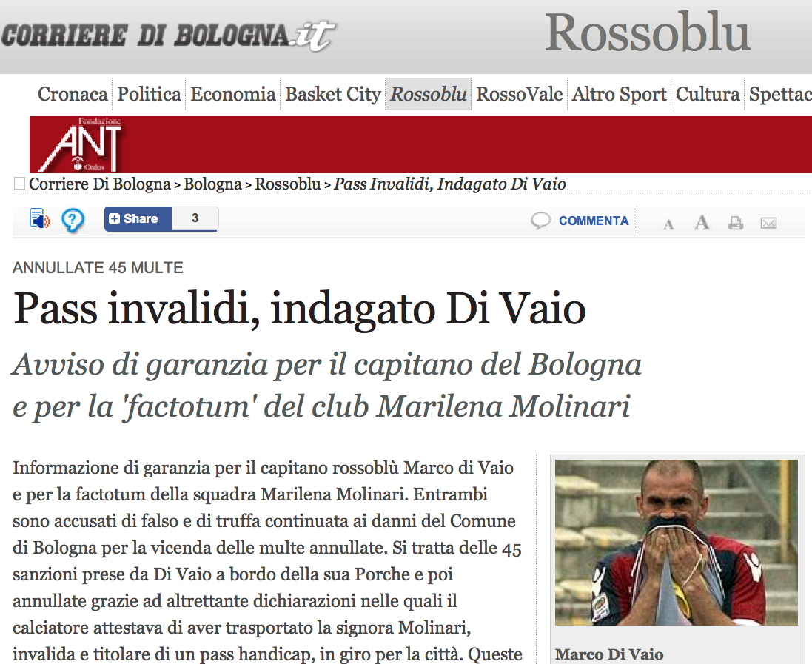Open the Politica section

(x=149, y=94)
